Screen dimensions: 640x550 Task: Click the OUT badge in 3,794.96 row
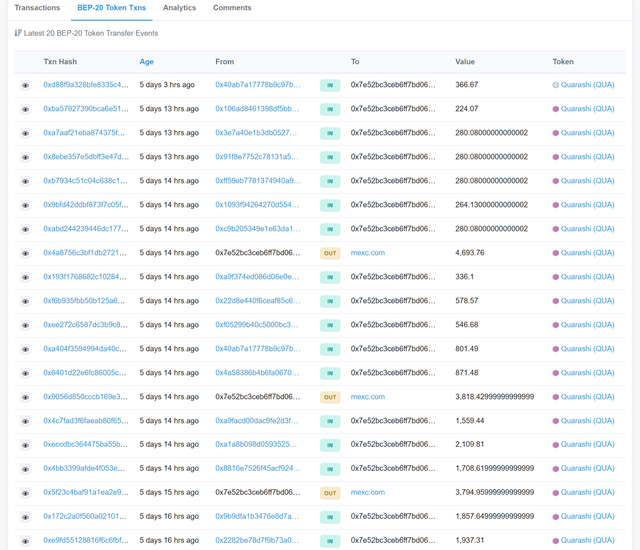(330, 493)
